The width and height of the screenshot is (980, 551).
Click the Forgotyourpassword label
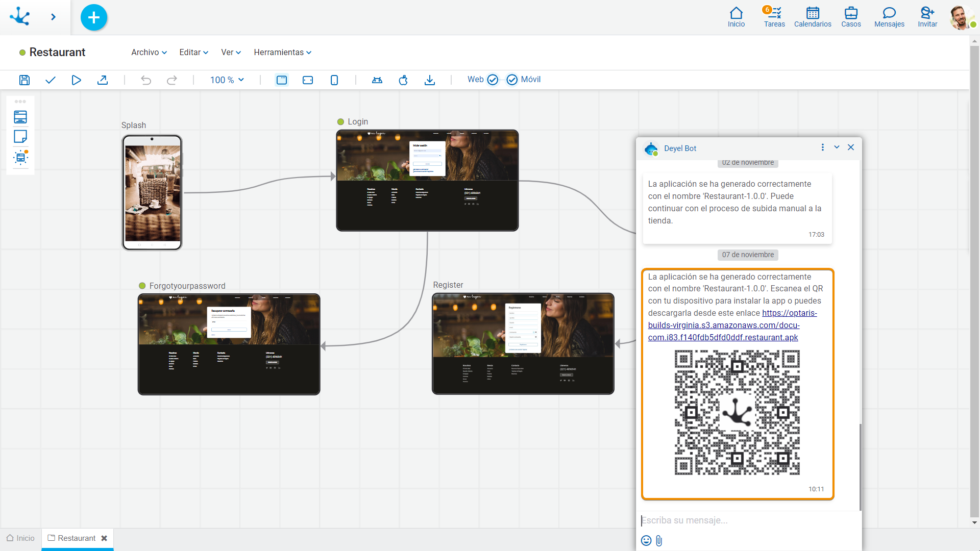(187, 286)
